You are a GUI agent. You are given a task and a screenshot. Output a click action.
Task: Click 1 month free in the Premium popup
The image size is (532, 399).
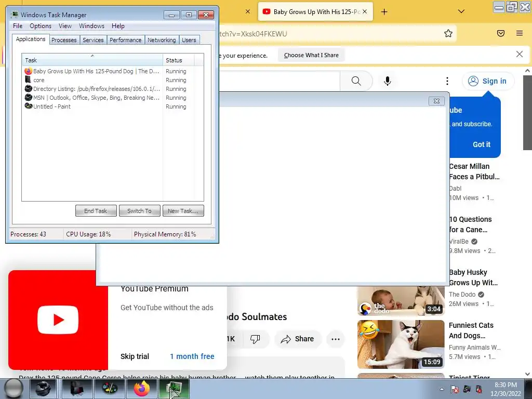click(x=192, y=356)
